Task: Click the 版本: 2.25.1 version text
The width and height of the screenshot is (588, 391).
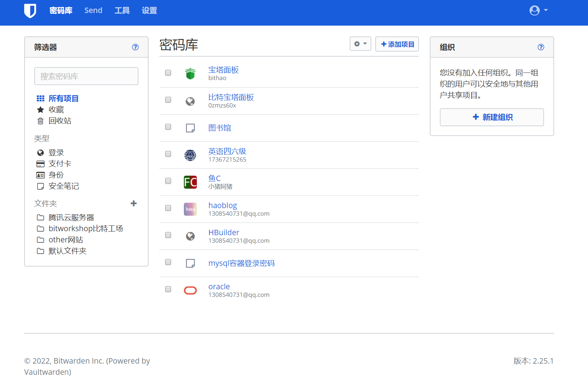Action: pyautogui.click(x=534, y=361)
